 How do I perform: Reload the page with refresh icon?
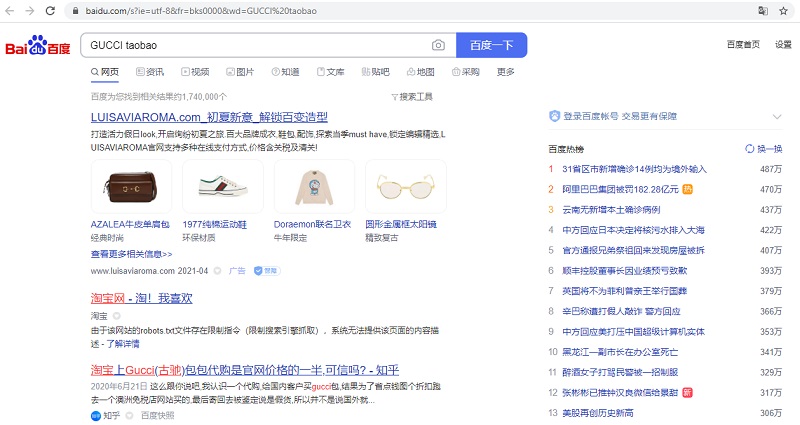point(50,10)
